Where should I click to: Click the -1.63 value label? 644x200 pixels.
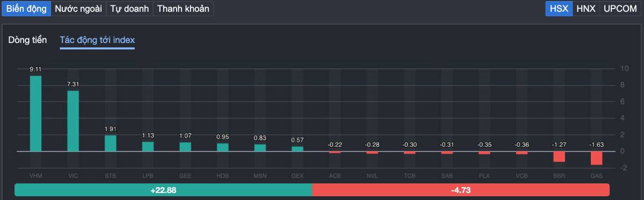[597, 145]
